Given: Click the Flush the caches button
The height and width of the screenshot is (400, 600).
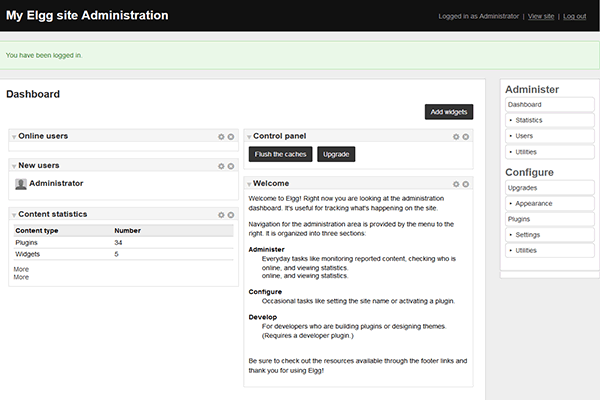Looking at the screenshot, I should click(280, 155).
